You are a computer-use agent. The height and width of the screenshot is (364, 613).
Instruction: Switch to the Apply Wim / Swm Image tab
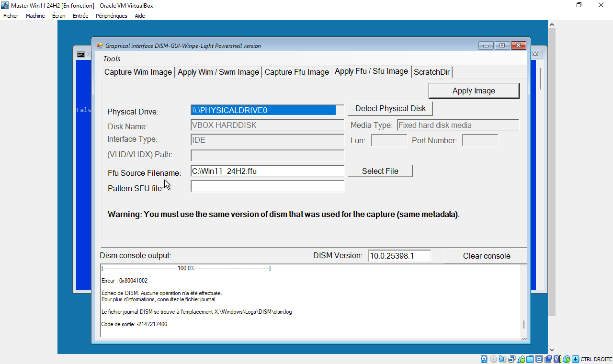(x=218, y=72)
